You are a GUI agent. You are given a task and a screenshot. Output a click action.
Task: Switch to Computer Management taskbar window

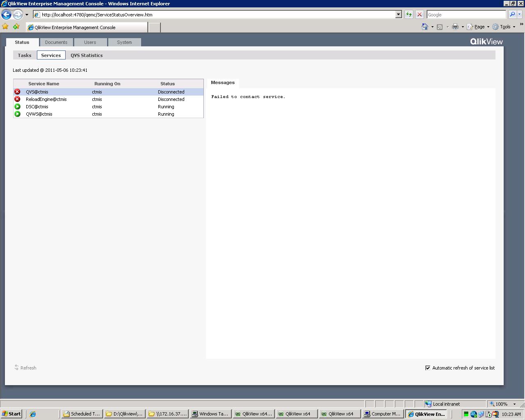pos(383,414)
